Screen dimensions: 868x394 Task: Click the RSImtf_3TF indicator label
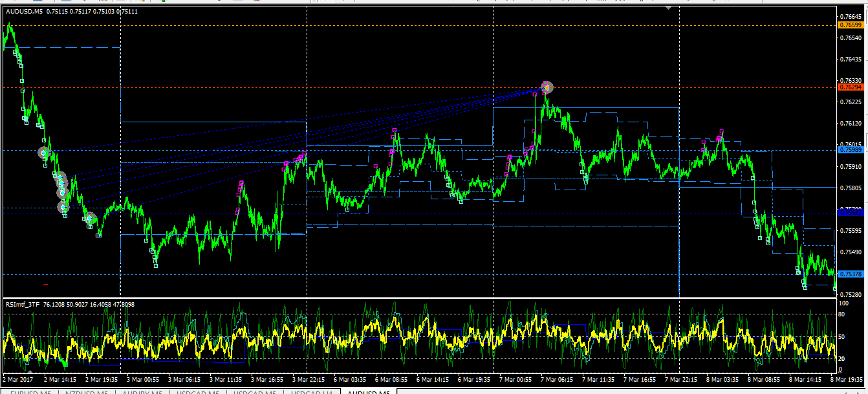[x=23, y=304]
